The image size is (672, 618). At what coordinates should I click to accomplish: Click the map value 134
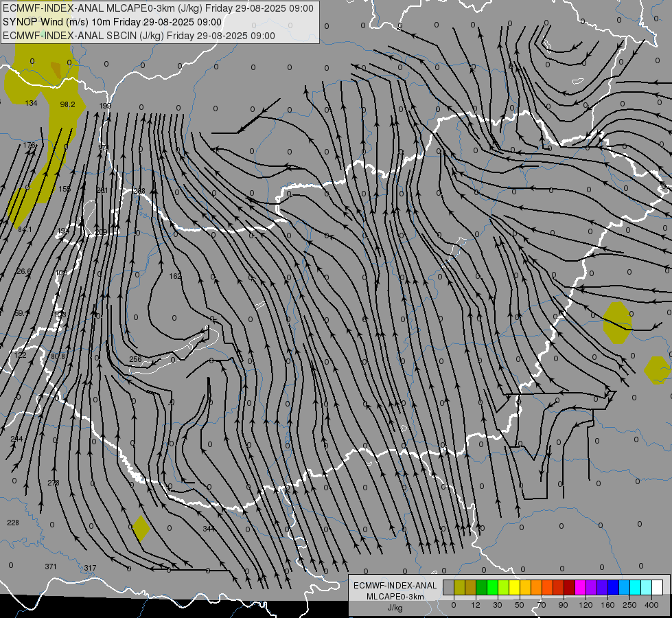coord(32,103)
